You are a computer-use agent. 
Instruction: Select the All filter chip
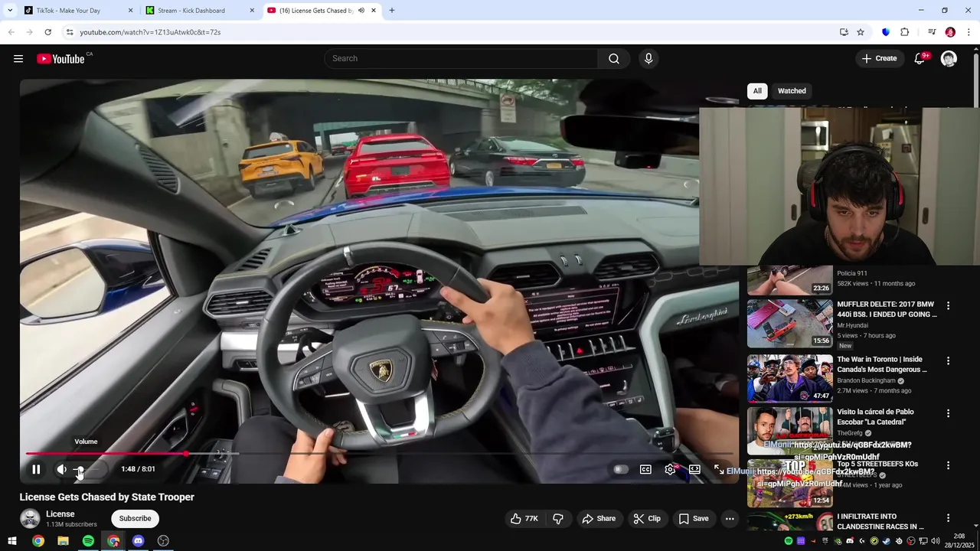tap(757, 91)
